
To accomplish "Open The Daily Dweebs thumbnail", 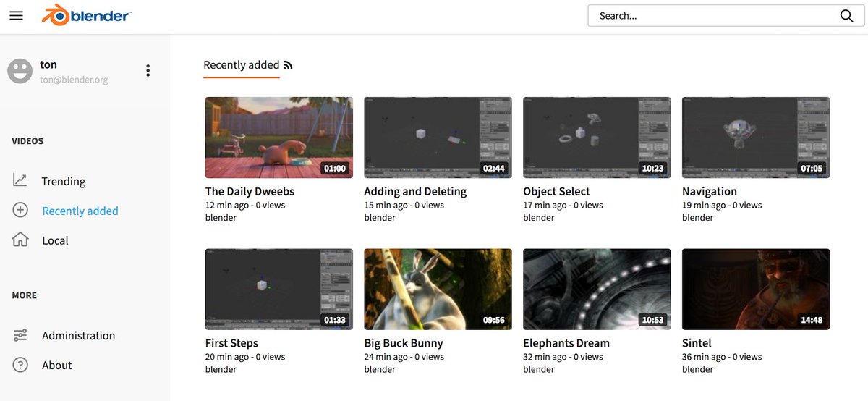I will click(279, 138).
